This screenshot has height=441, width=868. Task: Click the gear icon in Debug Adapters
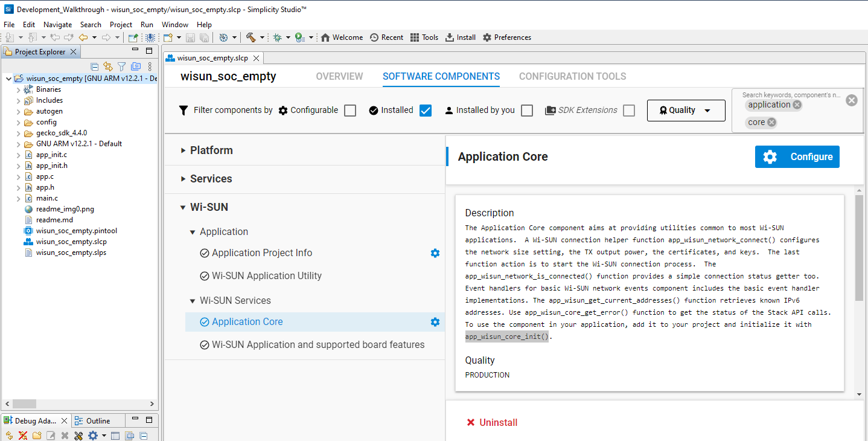[x=92, y=436]
